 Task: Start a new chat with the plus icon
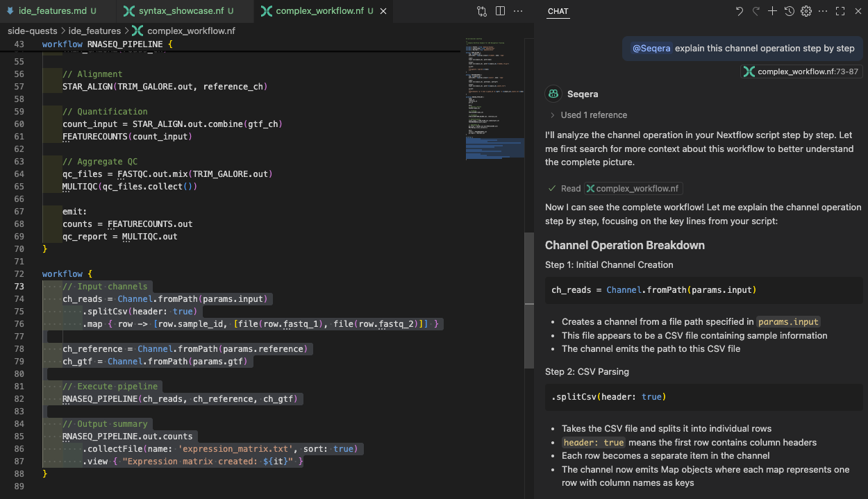pyautogui.click(x=773, y=11)
